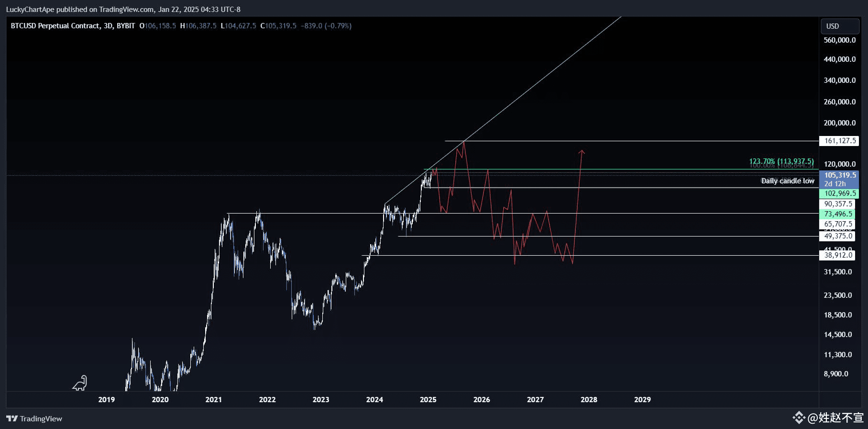This screenshot has width=868, height=429.
Task: Click the 2025 label on time axis
Action: [x=428, y=400]
